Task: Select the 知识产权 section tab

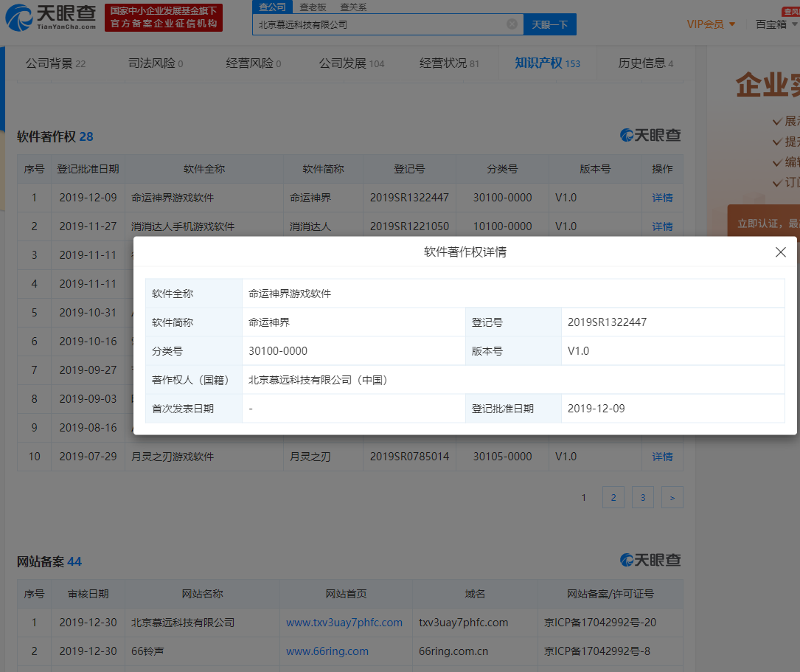Action: click(x=547, y=63)
